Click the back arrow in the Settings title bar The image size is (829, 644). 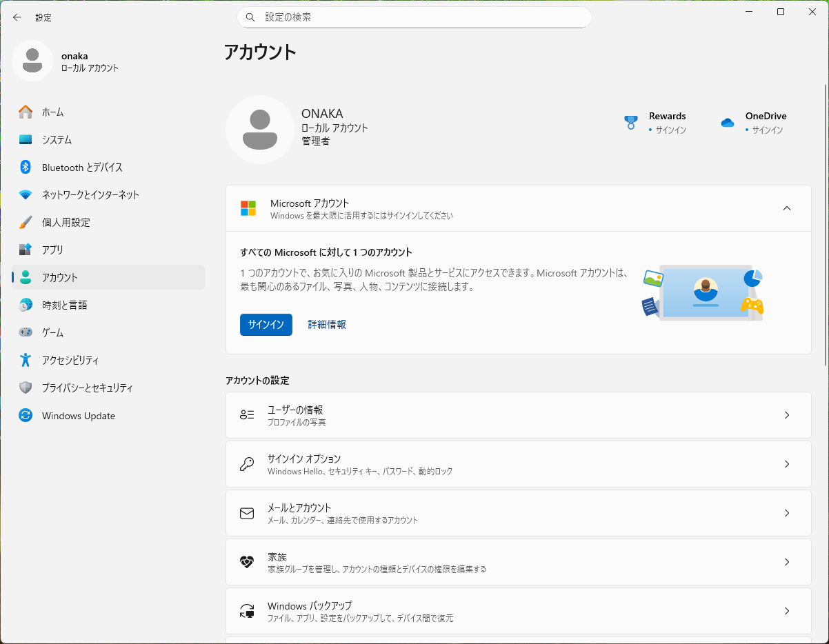point(17,17)
